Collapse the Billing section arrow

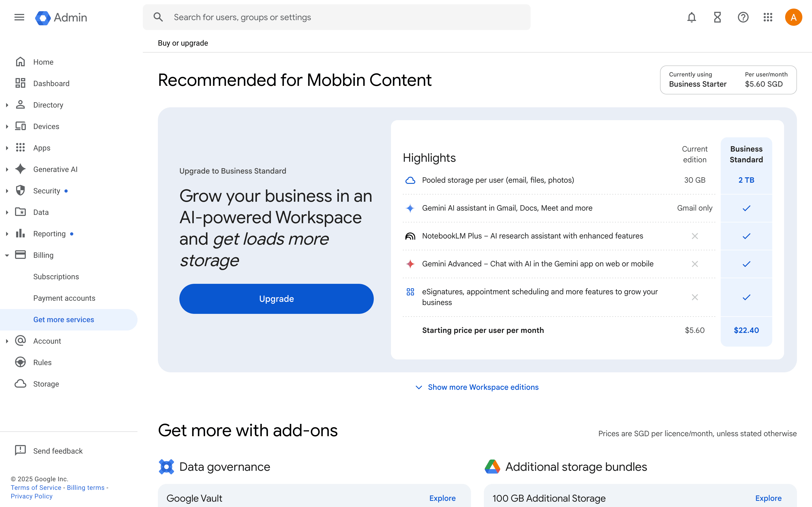click(x=7, y=255)
